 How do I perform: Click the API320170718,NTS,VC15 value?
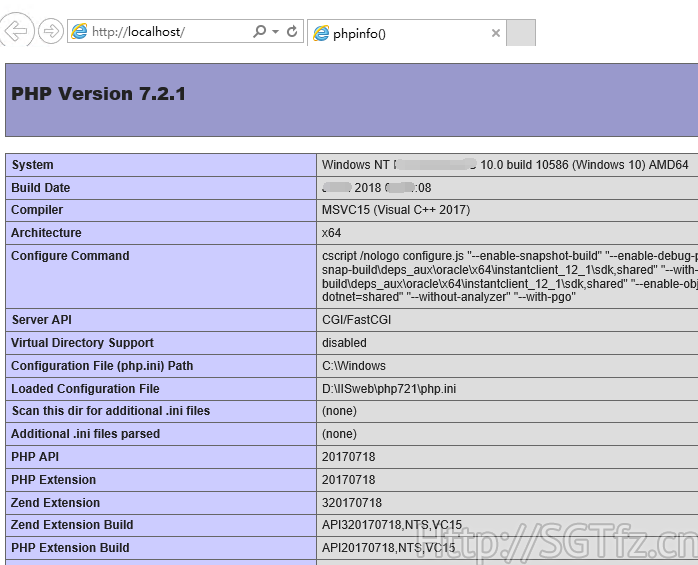click(x=392, y=524)
